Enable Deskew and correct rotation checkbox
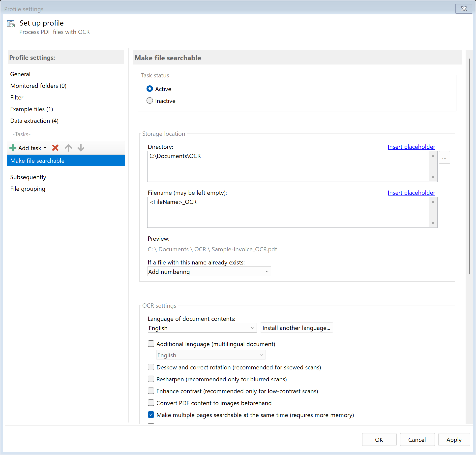476x455 pixels. (151, 367)
